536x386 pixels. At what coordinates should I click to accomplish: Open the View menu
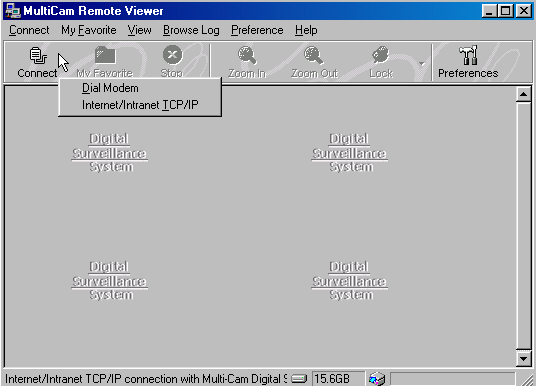[x=139, y=30]
